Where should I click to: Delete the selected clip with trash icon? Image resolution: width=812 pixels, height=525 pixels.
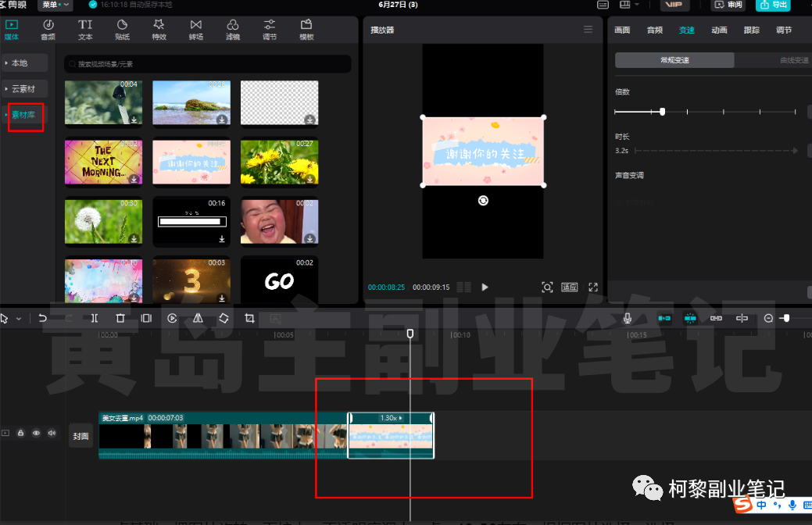click(120, 318)
